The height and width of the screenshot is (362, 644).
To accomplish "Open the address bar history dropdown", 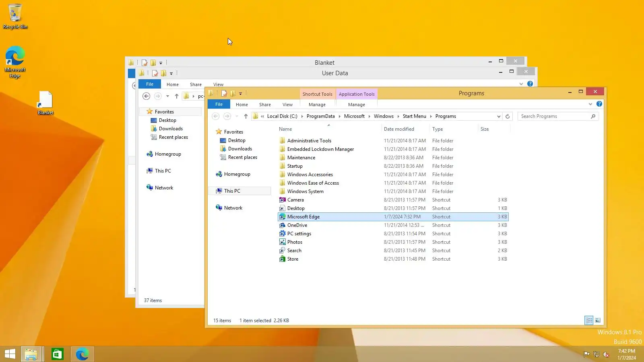I will [x=499, y=116].
